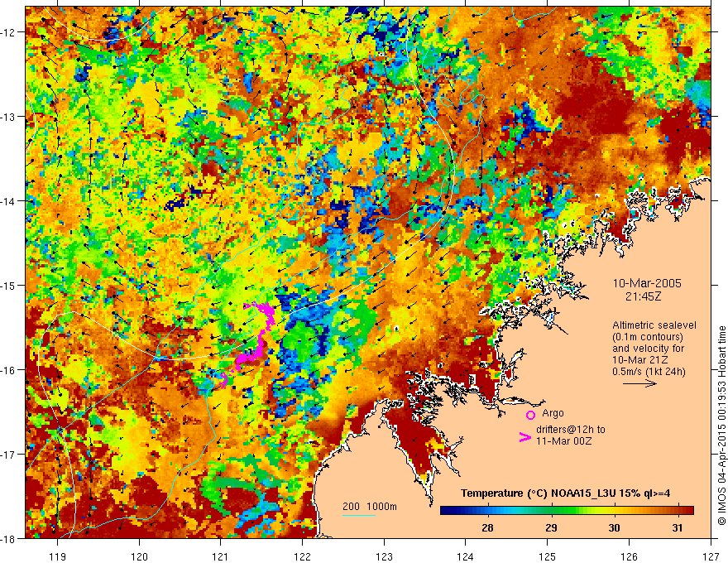Click the longitude axis label 123
This screenshot has width=728, height=563.
[x=384, y=556]
